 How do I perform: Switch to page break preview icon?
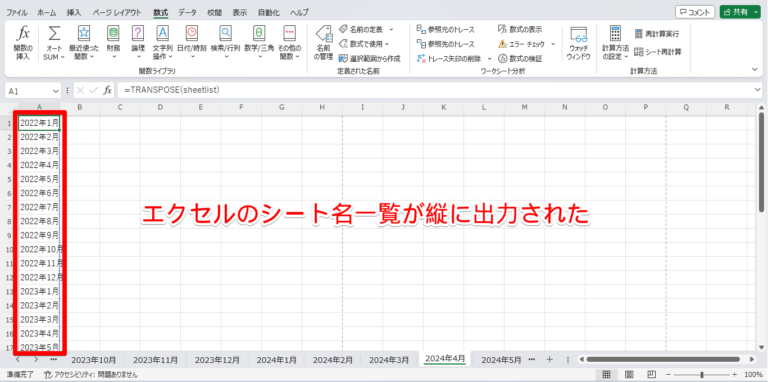[x=652, y=375]
